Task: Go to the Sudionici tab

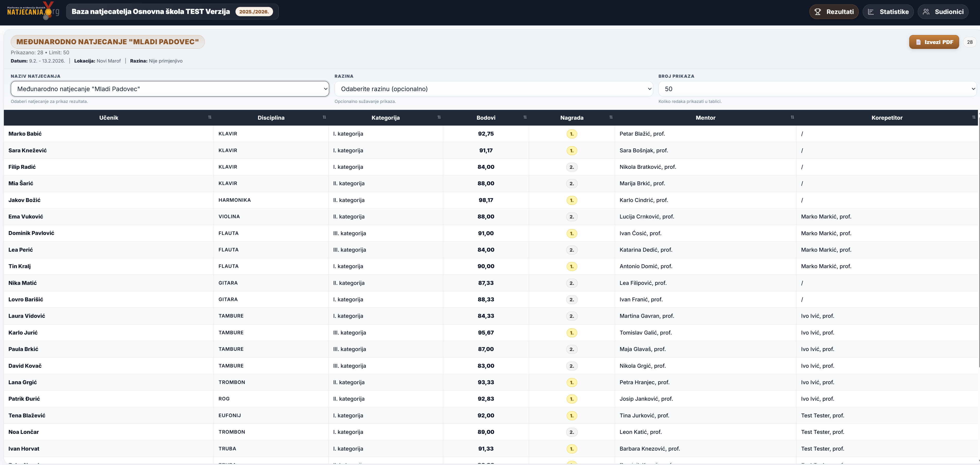Action: click(943, 12)
